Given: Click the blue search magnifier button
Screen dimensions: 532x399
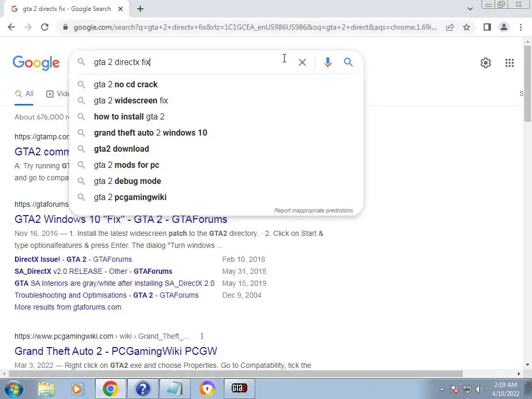Looking at the screenshot, I should tap(348, 62).
